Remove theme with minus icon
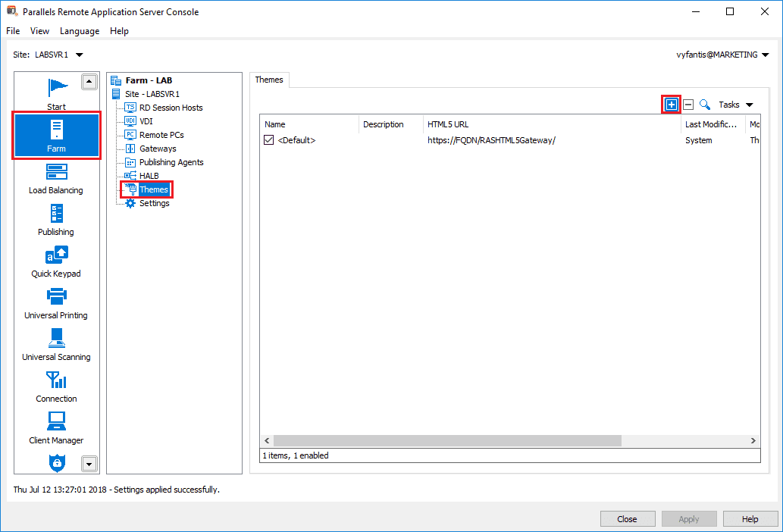 pyautogui.click(x=688, y=105)
